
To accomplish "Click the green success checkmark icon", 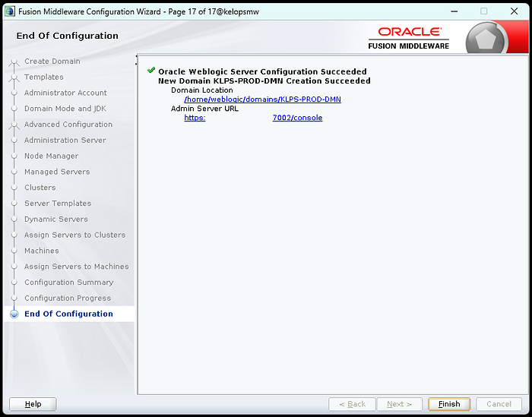I will tap(151, 70).
